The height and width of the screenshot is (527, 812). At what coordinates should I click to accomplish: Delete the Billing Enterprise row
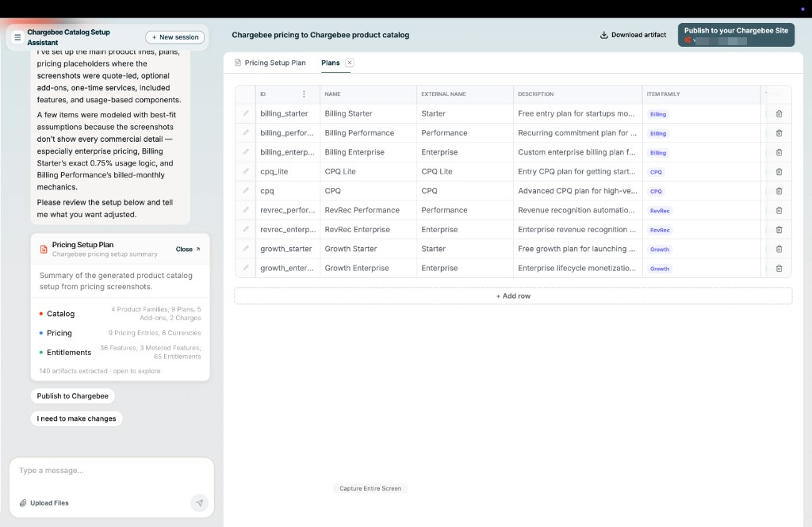[x=779, y=152]
